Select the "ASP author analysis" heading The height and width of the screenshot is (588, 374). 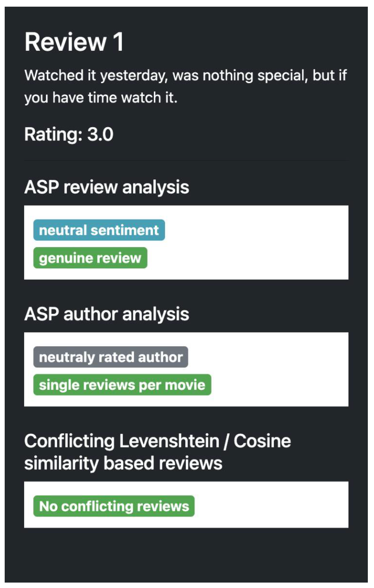point(107,314)
